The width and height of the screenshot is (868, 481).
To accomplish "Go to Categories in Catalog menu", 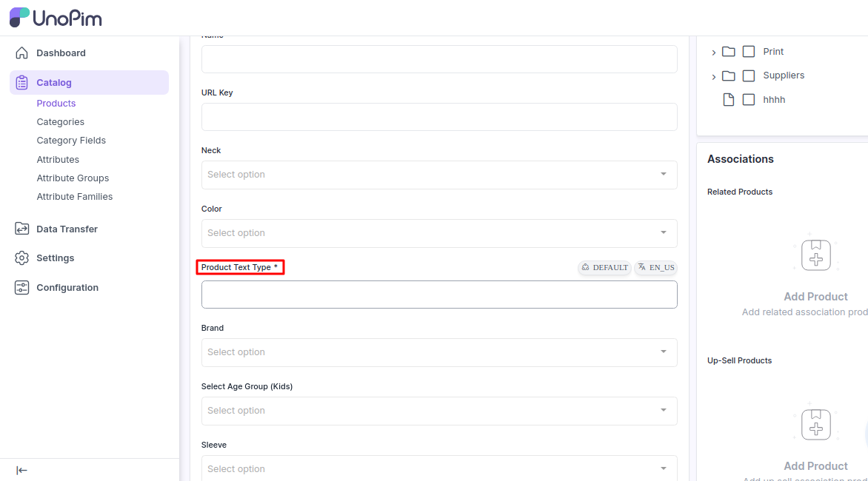I will tap(61, 122).
